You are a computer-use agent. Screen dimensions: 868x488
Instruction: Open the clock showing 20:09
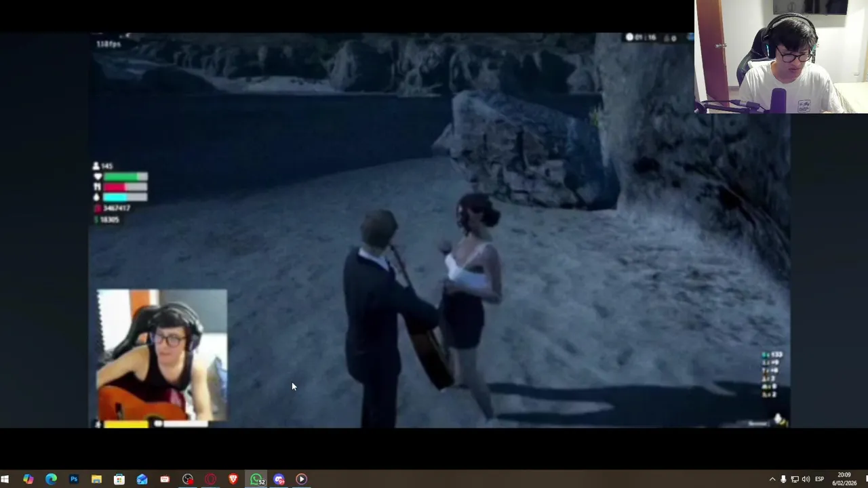[845, 479]
